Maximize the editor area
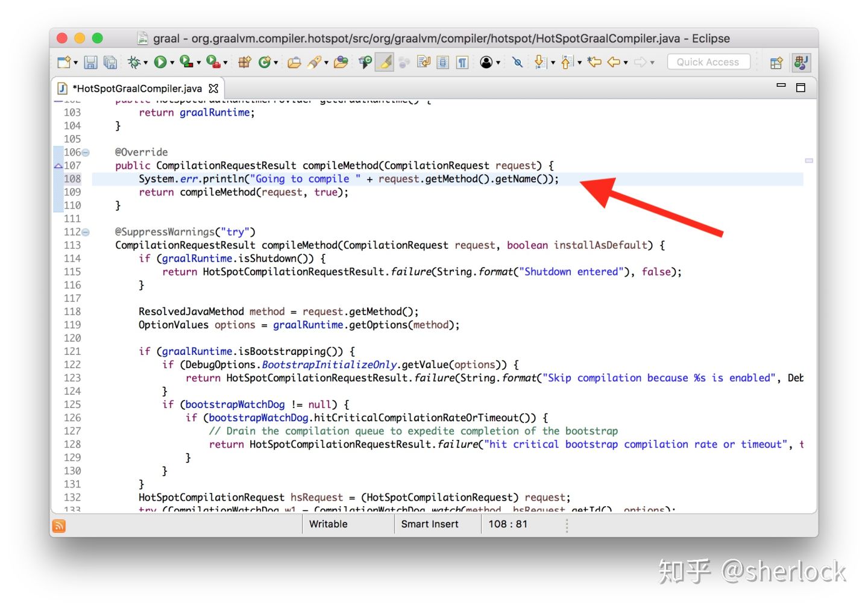 click(800, 87)
